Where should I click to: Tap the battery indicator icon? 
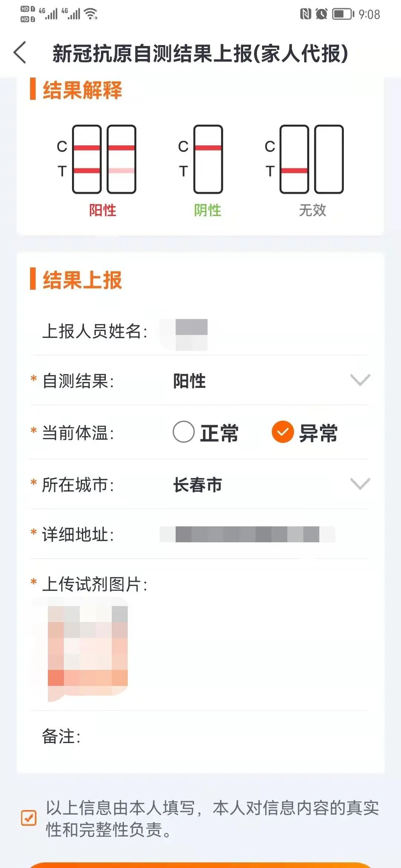pos(343,14)
